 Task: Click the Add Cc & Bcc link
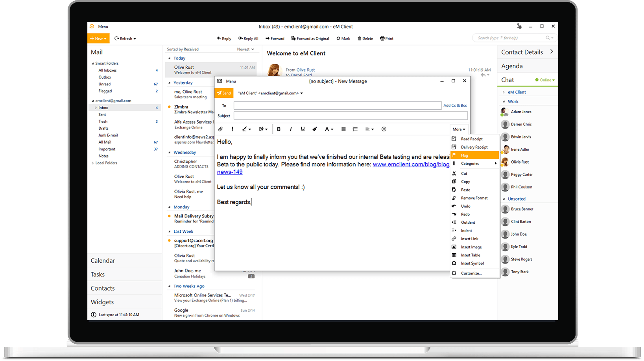(455, 105)
